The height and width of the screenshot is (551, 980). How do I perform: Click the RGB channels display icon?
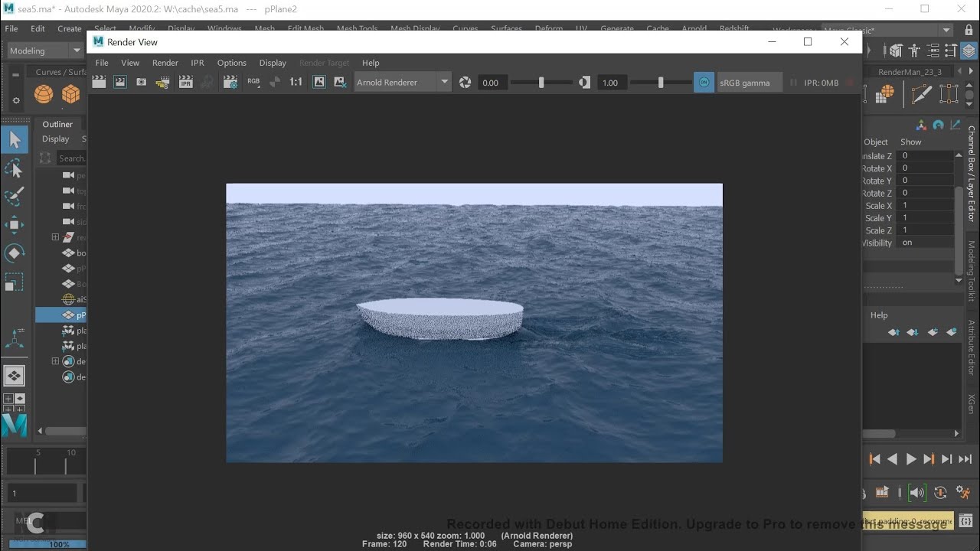253,82
